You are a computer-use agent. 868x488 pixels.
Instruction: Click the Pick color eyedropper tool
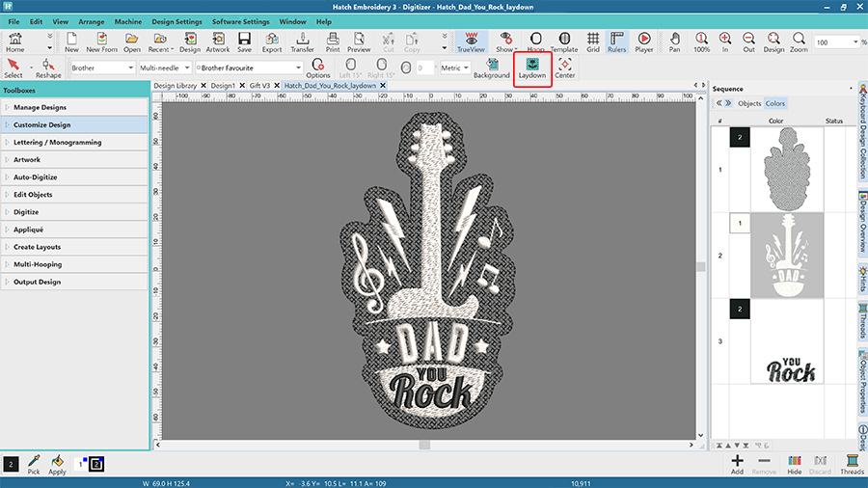point(33,464)
